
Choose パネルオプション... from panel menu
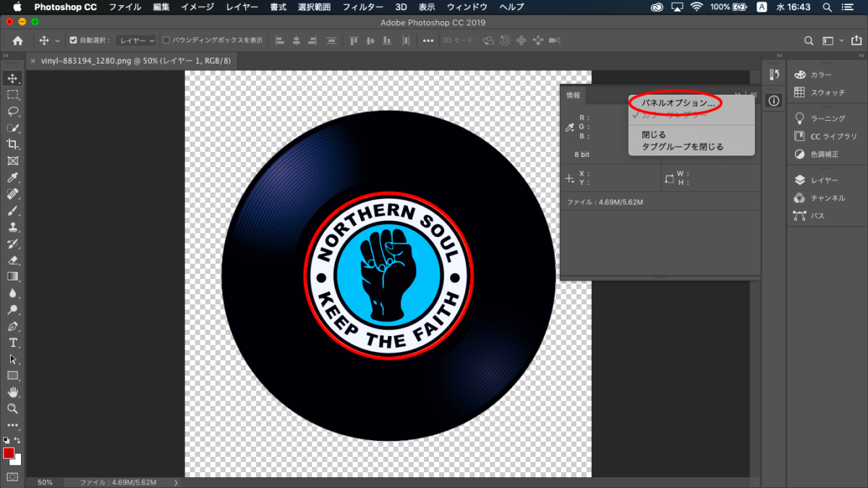pyautogui.click(x=678, y=103)
